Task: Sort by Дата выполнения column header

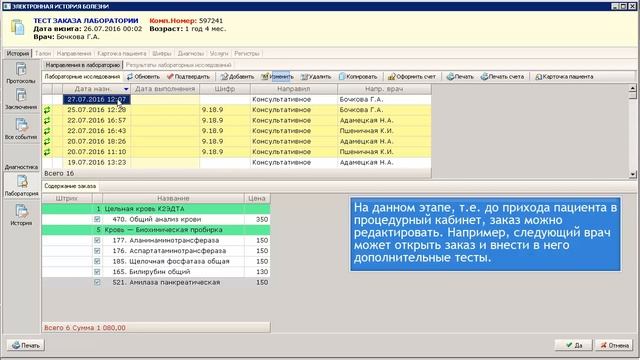Action: click(x=165, y=89)
